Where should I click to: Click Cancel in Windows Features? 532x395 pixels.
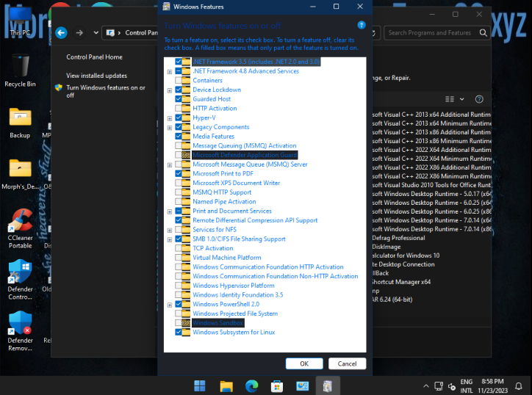(x=347, y=363)
